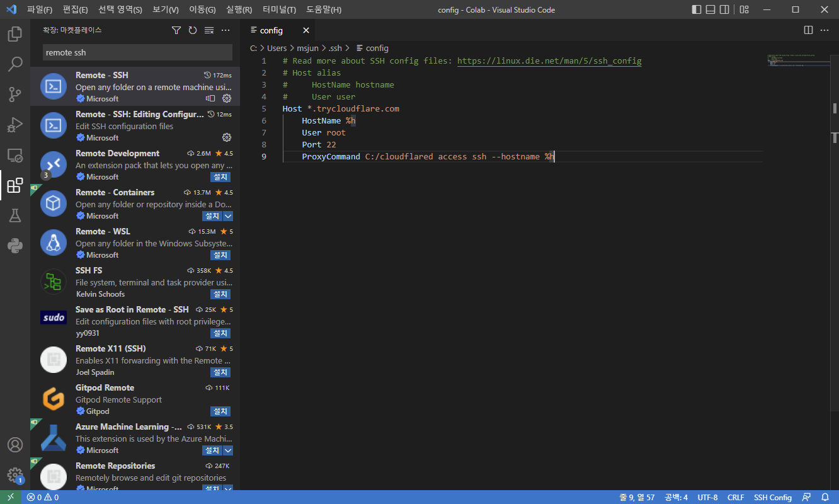Open the 파일(F) menu

click(40, 9)
